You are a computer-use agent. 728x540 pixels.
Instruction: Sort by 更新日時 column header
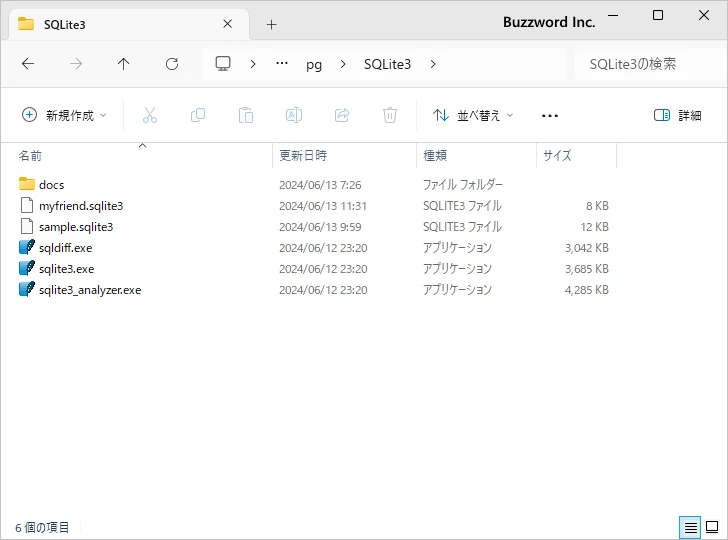click(303, 156)
